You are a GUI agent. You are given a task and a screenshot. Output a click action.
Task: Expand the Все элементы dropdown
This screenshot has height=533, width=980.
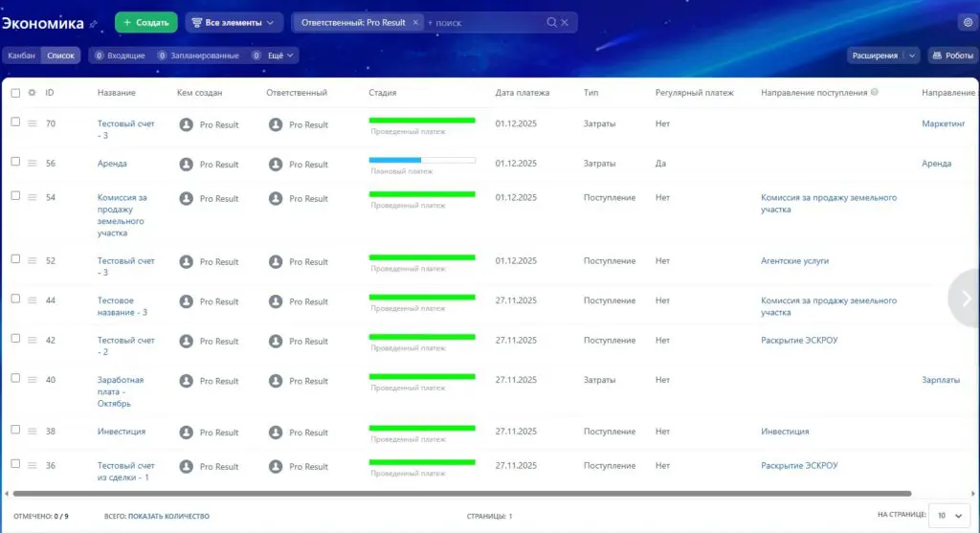[x=234, y=23]
